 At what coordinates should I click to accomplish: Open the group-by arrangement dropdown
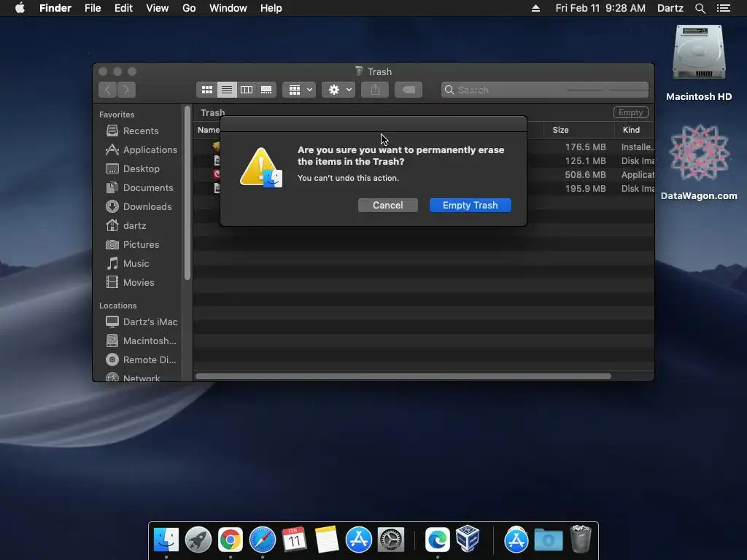(x=299, y=90)
